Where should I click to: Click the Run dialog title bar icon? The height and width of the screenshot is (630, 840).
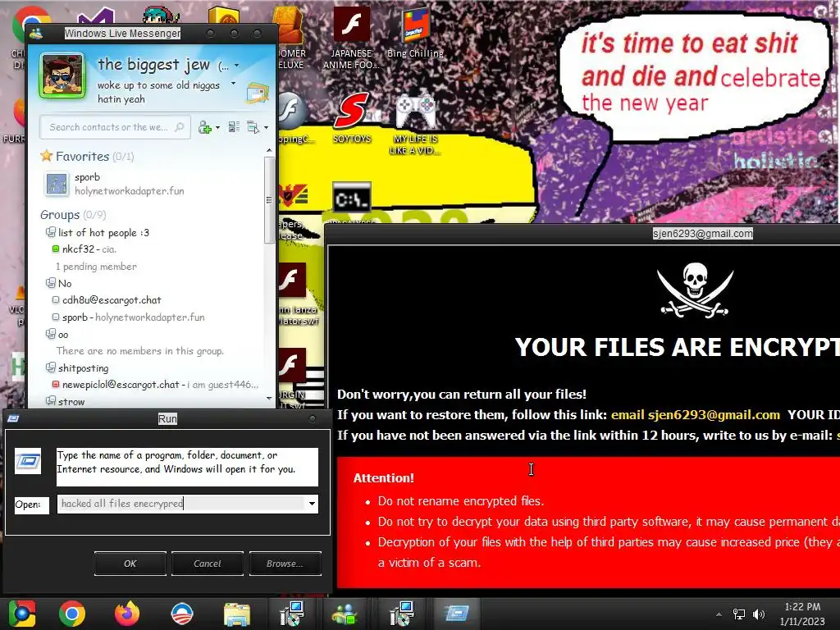coord(13,418)
